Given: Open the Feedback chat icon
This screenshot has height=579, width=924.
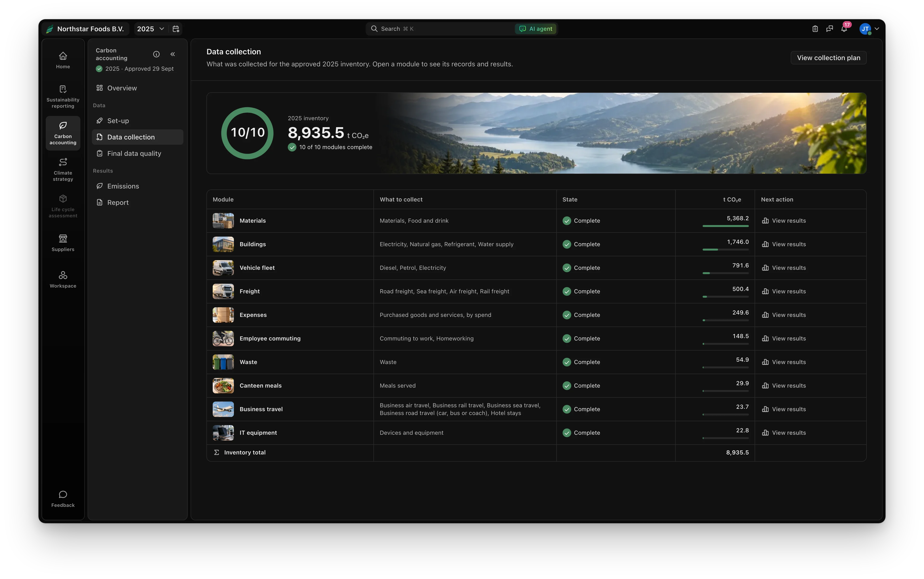Looking at the screenshot, I should [x=63, y=499].
